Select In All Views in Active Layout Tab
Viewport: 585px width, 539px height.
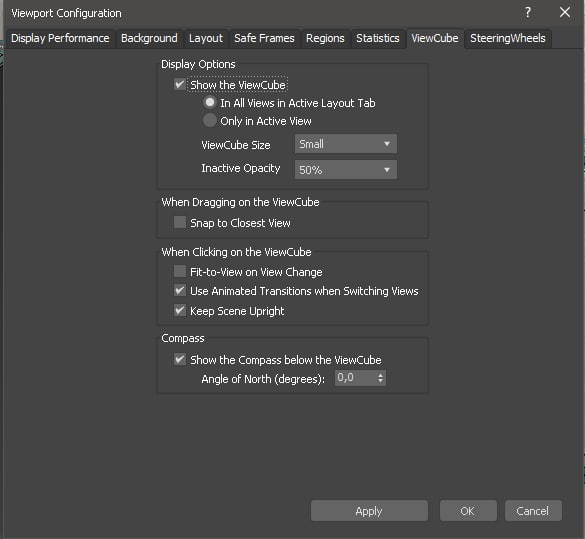coord(210,102)
